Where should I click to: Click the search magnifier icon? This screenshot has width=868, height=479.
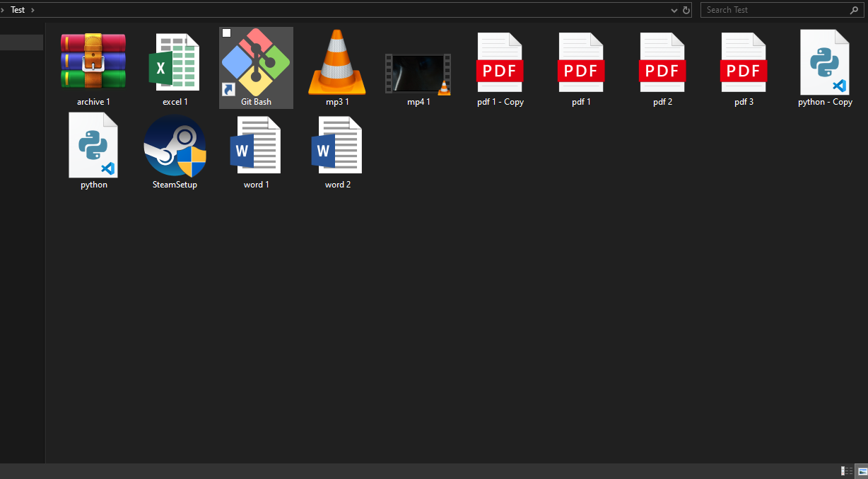point(854,10)
